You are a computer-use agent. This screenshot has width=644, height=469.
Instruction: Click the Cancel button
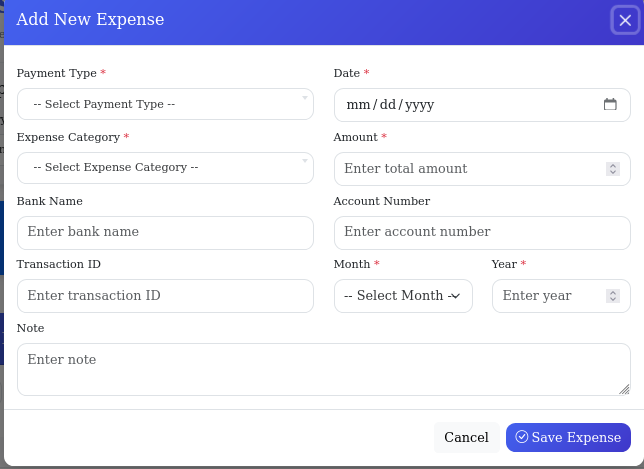(467, 437)
